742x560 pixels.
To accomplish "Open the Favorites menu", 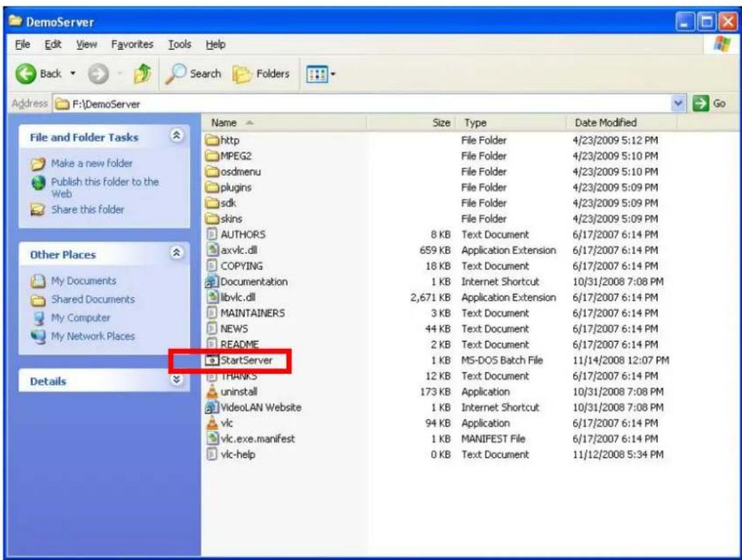I will click(x=132, y=45).
